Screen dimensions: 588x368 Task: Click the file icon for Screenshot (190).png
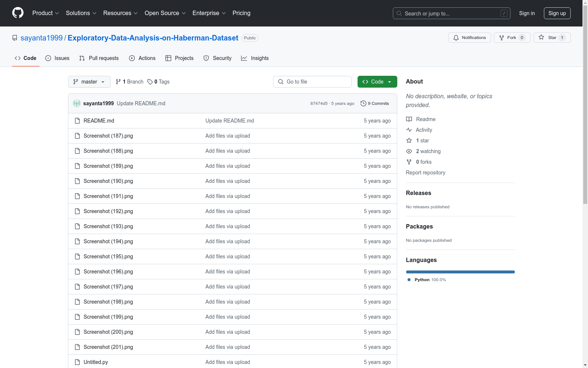[77, 181]
